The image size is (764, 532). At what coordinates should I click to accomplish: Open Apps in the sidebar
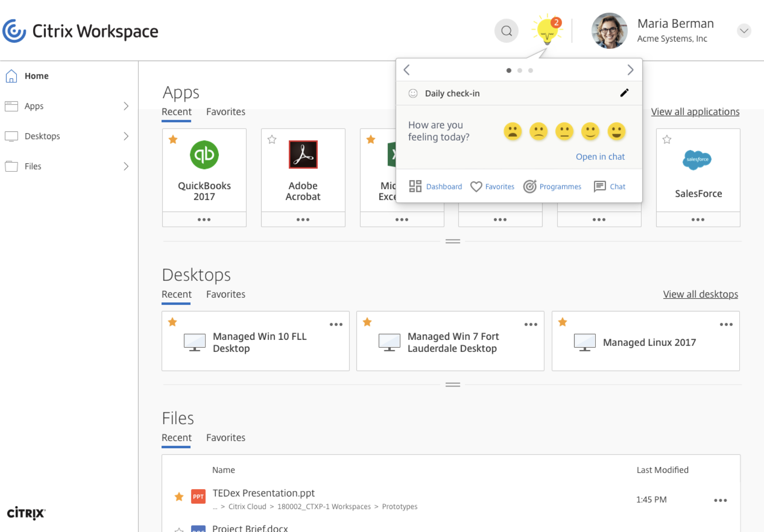click(34, 106)
